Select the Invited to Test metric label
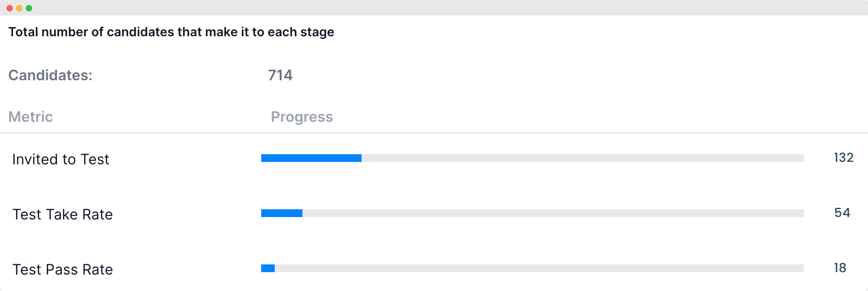The height and width of the screenshot is (291, 868). [x=61, y=159]
